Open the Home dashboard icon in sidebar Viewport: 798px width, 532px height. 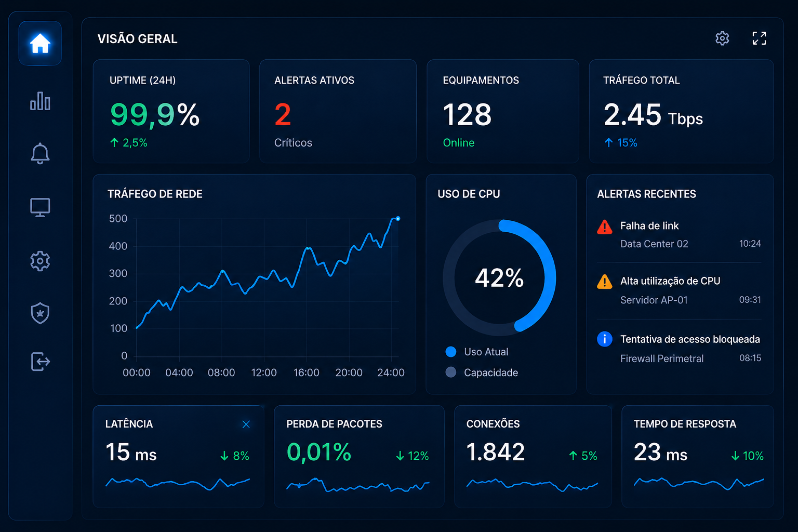pos(40,43)
